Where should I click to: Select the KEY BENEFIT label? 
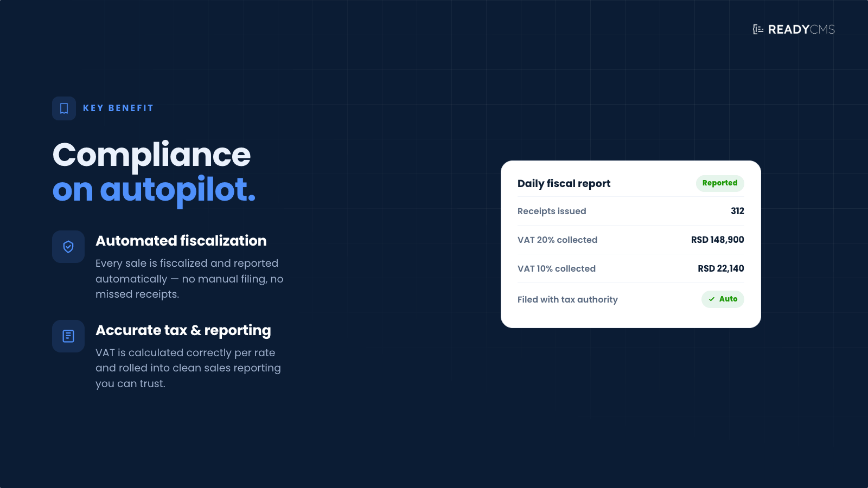[118, 108]
